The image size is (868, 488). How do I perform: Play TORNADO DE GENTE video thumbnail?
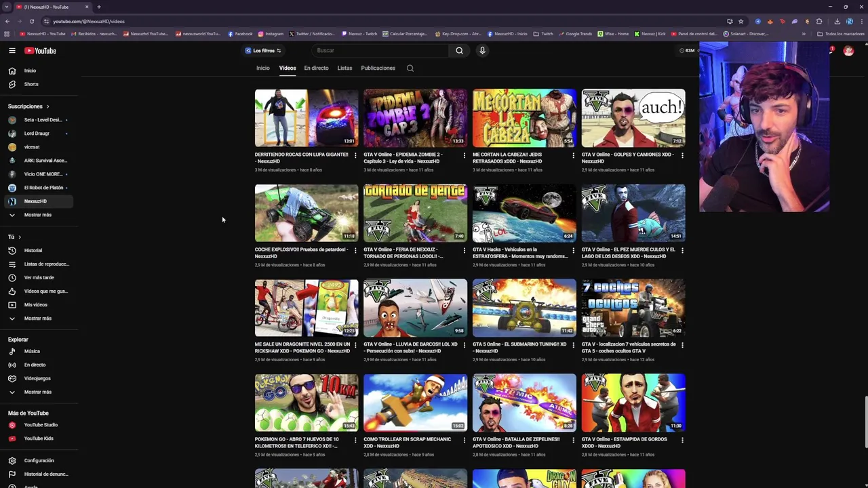pyautogui.click(x=415, y=213)
